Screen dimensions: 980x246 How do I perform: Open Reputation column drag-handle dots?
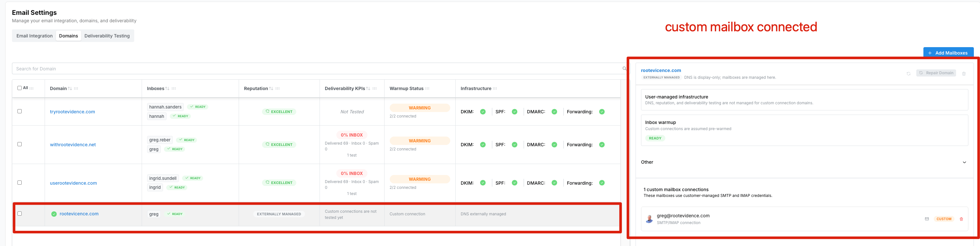[x=278, y=88]
